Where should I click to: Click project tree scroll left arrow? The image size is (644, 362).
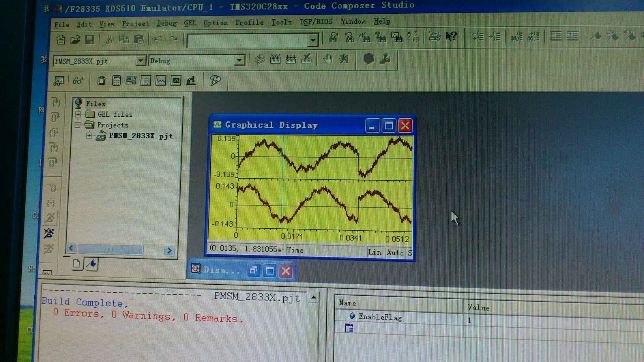(71, 248)
